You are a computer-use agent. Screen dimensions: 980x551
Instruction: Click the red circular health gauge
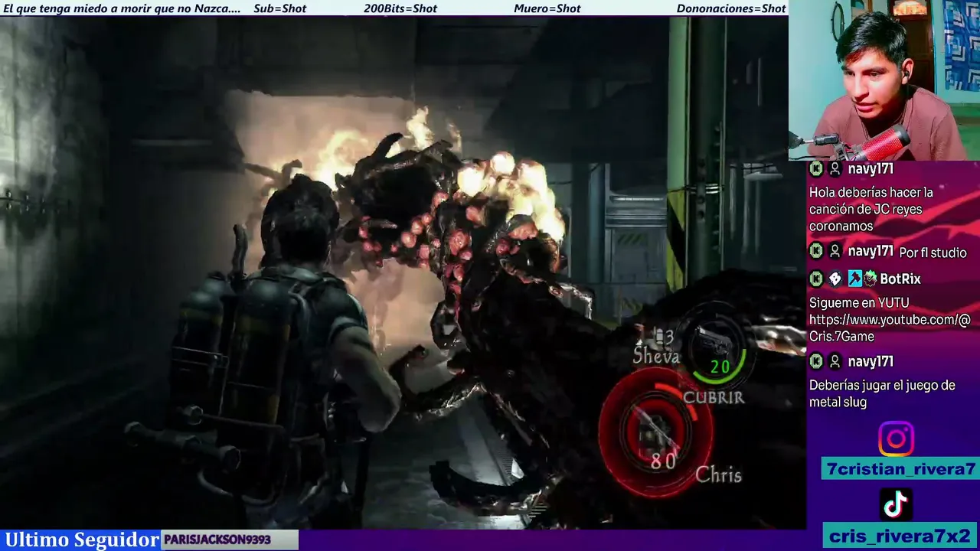[x=656, y=432]
